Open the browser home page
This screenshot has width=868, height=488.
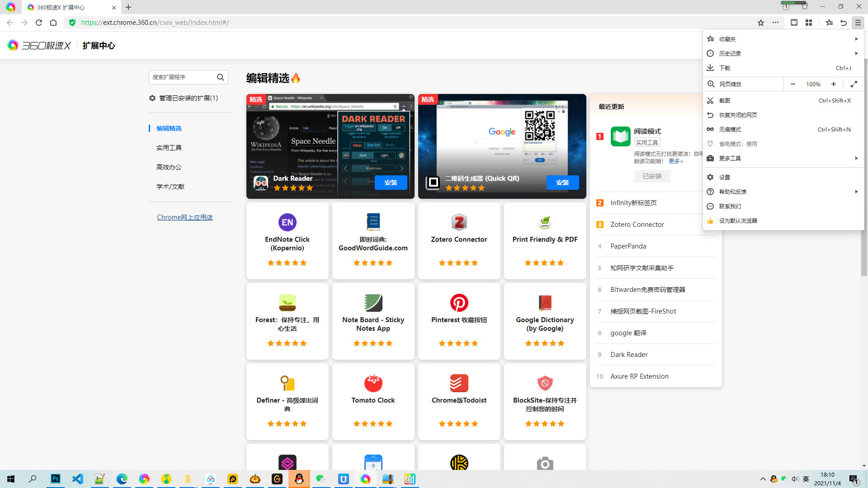(x=54, y=22)
